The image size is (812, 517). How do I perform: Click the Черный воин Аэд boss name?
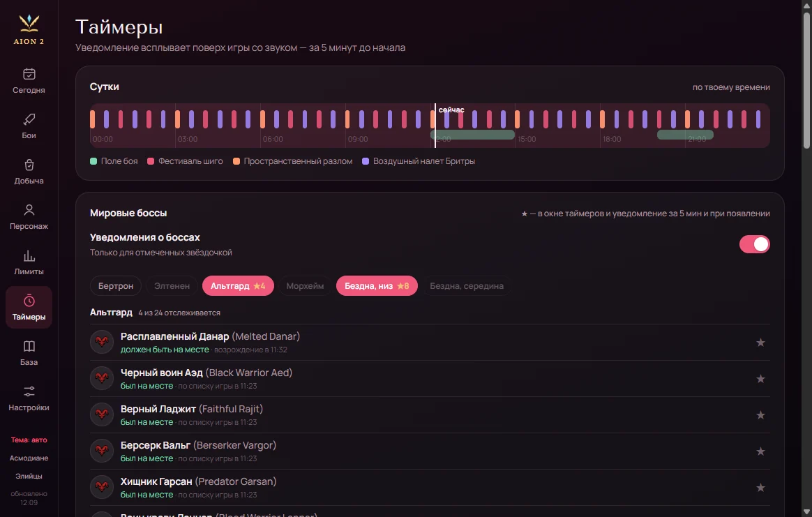point(162,373)
